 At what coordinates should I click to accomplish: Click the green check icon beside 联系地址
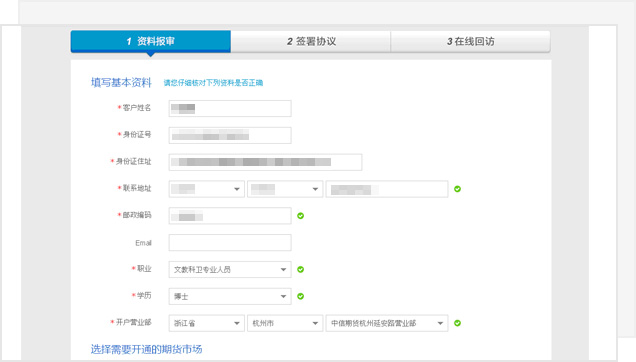click(x=458, y=189)
